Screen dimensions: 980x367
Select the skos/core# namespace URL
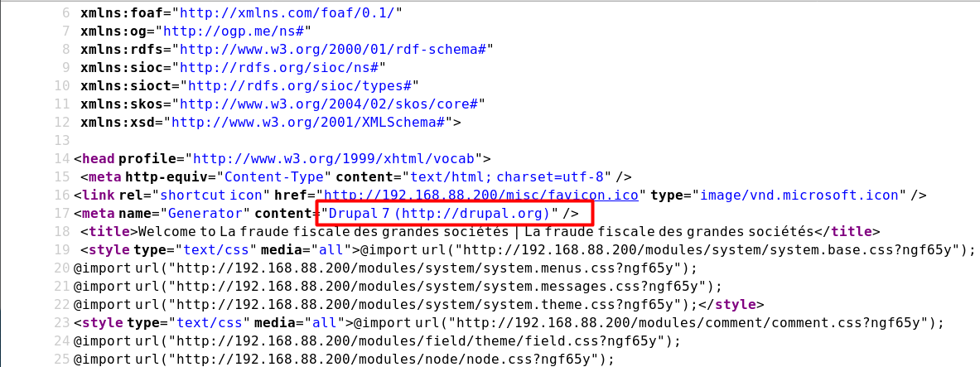[x=329, y=104]
